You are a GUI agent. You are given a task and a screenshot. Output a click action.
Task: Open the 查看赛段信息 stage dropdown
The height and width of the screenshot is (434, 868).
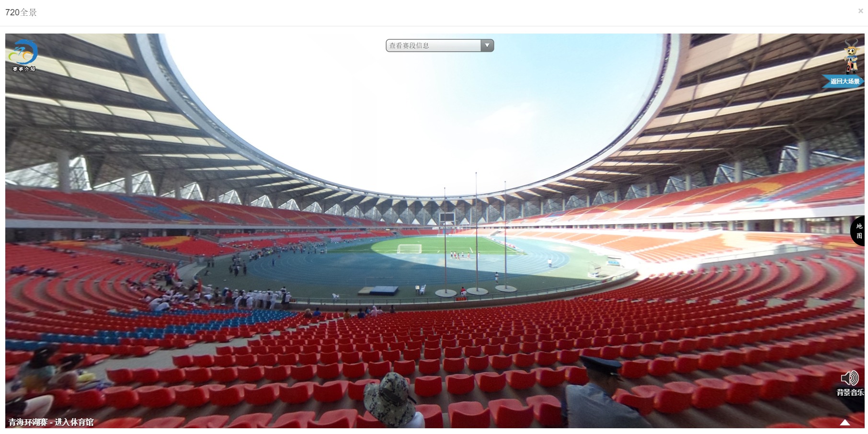pyautogui.click(x=440, y=46)
